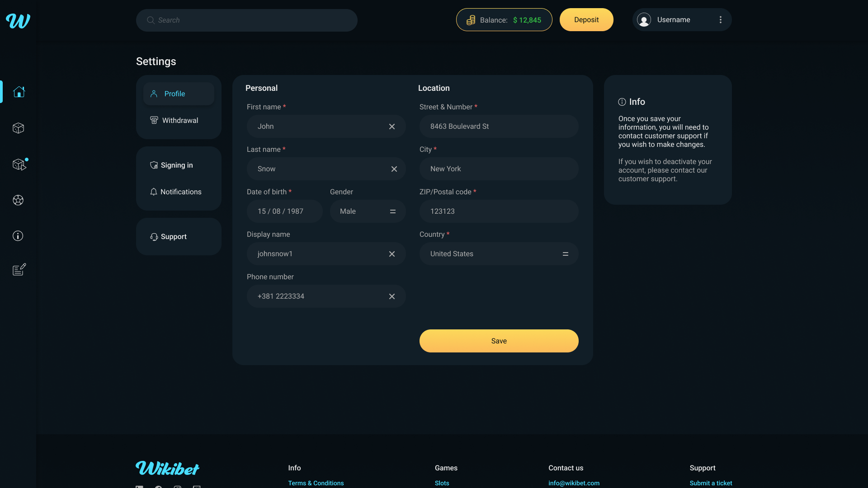Focus the Last name input
Viewport: 868px width, 488px height.
pyautogui.click(x=326, y=169)
